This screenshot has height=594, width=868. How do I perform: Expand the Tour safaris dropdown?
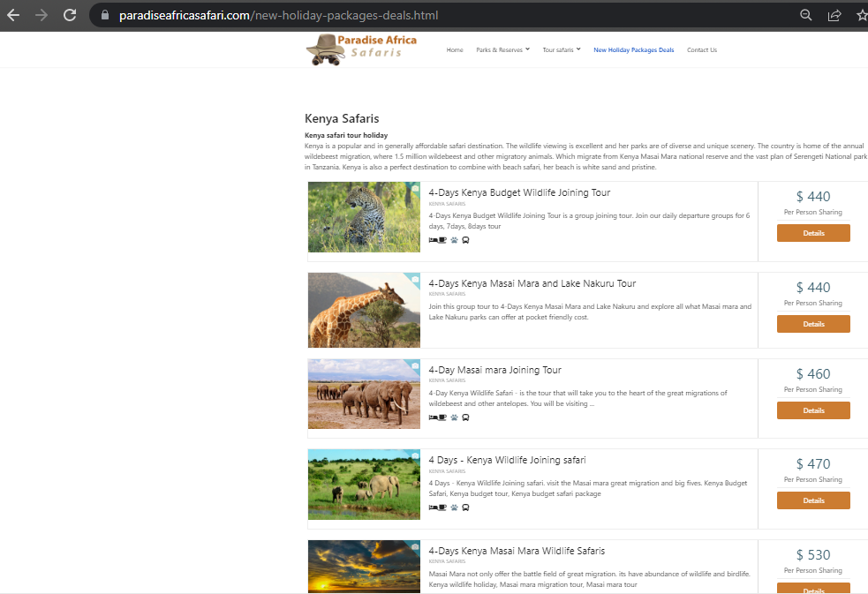click(562, 50)
